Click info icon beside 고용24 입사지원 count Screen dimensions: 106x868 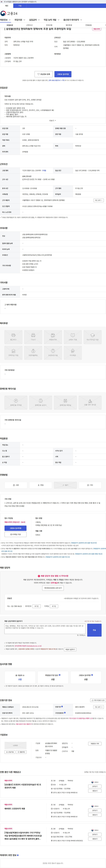coord(92,675)
